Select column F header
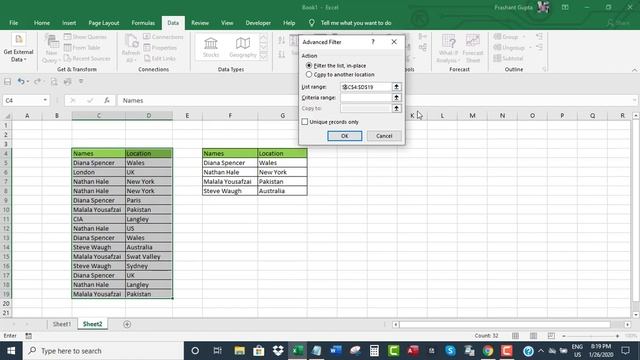Image resolution: width=640 pixels, height=360 pixels. pos(230,116)
